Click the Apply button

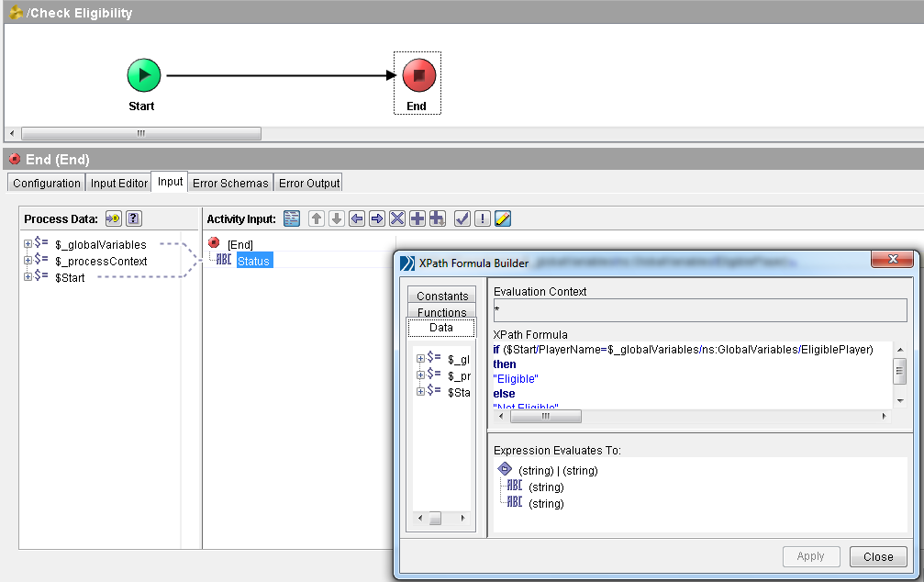click(x=811, y=556)
